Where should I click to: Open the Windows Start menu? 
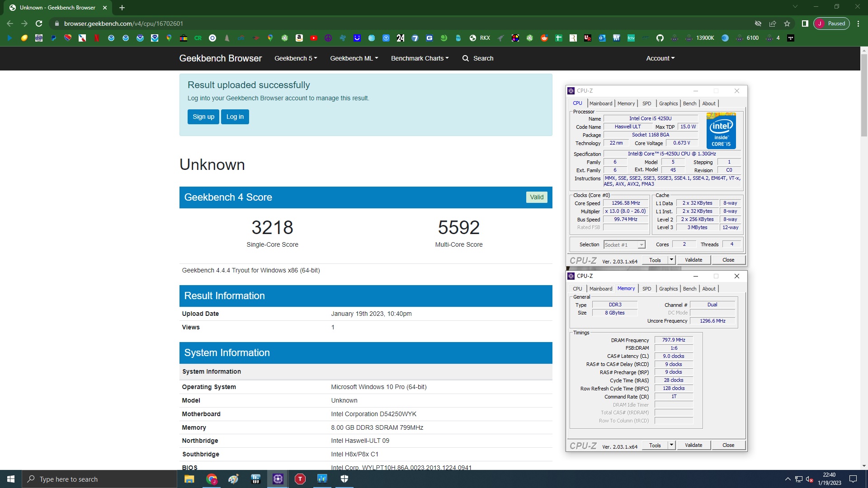pos(11,479)
